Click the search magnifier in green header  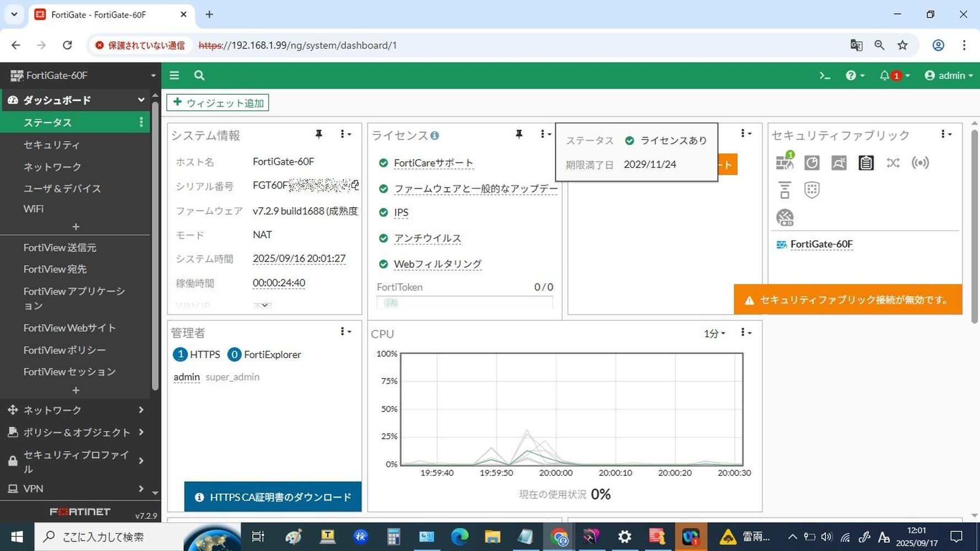pos(199,75)
